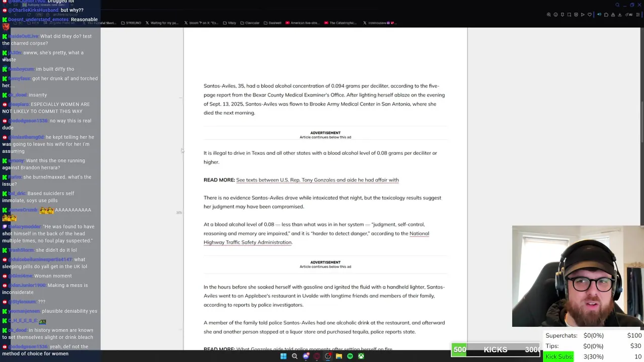Click the pin icon in browser toolbar
The height and width of the screenshot is (362, 644).
pyautogui.click(x=562, y=15)
